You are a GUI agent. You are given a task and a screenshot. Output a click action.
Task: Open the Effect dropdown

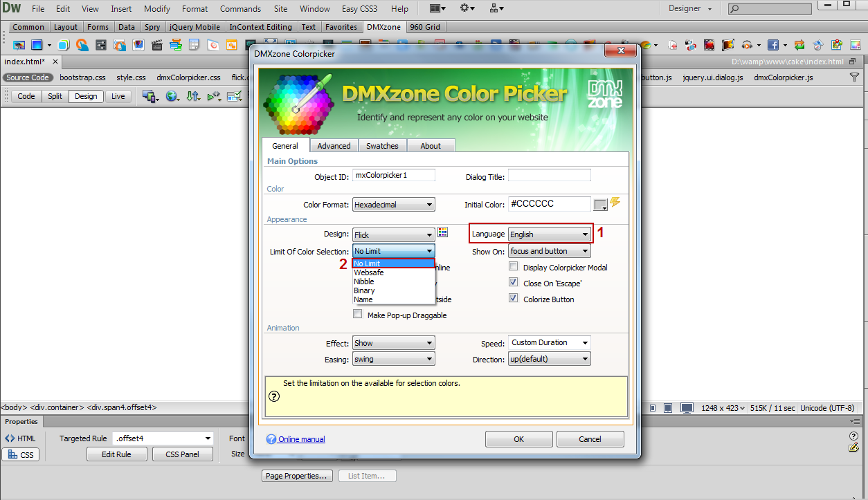tap(393, 343)
